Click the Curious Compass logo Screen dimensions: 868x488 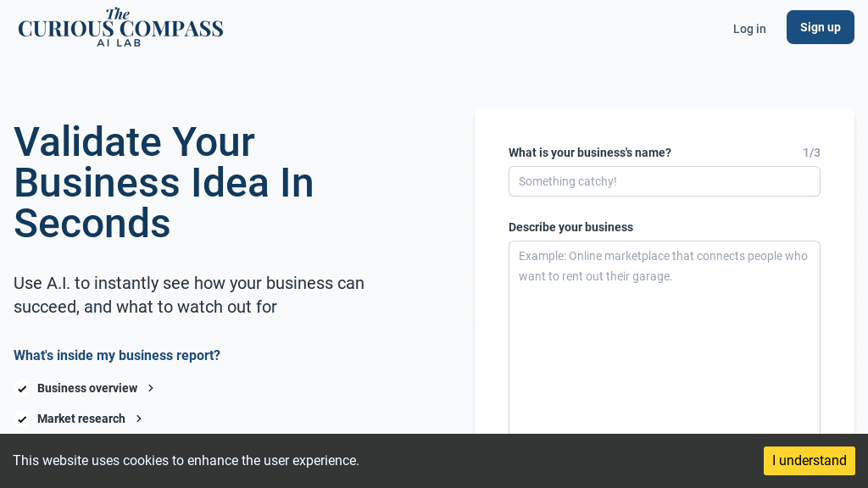click(x=120, y=27)
